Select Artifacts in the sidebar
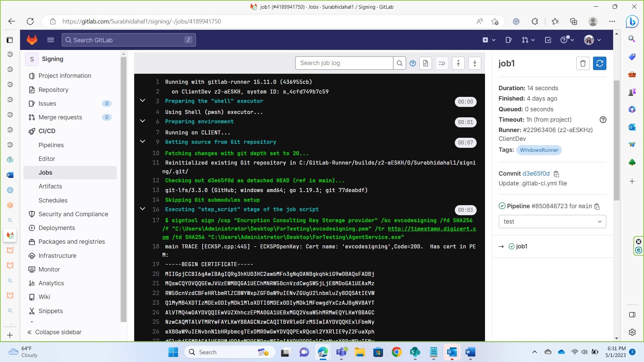This screenshot has width=644, height=362. [x=50, y=186]
